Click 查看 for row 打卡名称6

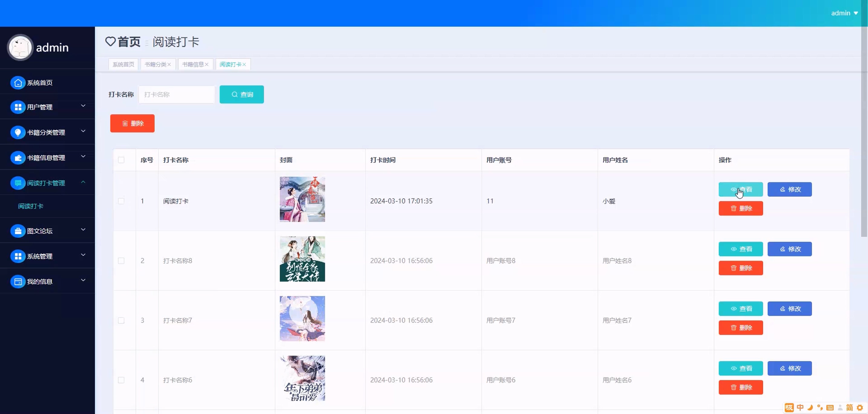[x=741, y=368]
